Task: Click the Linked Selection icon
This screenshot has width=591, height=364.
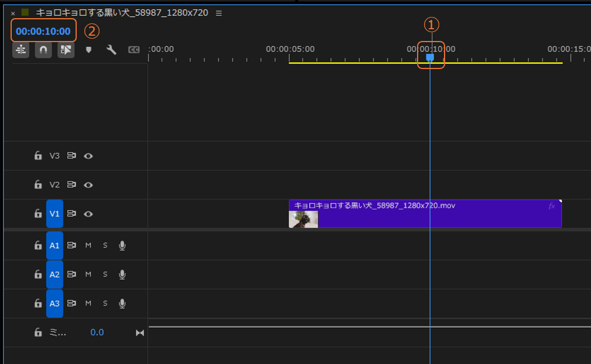Action: (x=66, y=50)
